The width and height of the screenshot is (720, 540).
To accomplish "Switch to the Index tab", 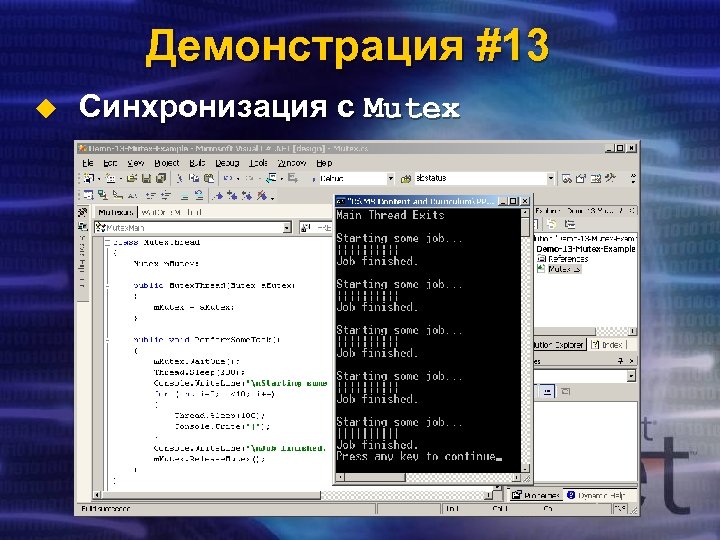I will coord(607,344).
